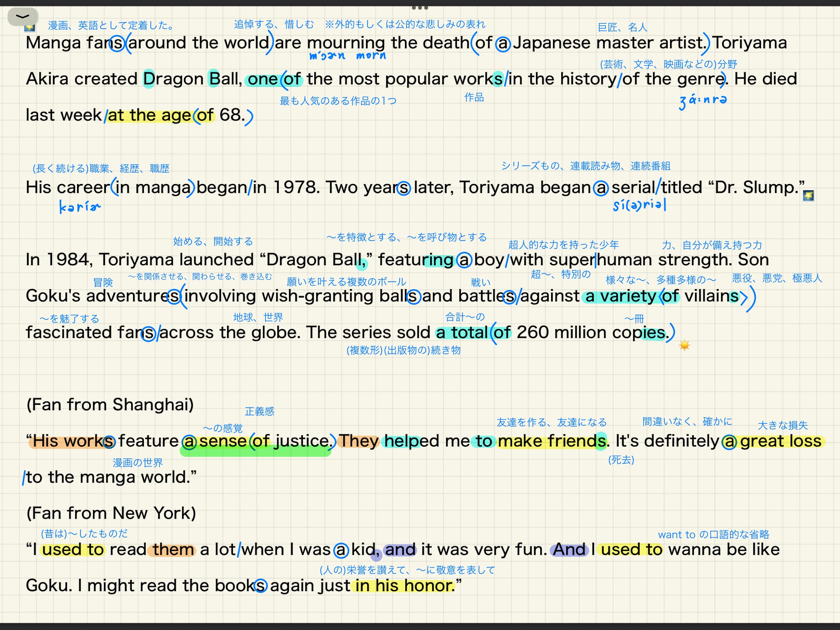Tap the note "漫画、英語として定着した。"
The image size is (840, 630).
tap(111, 25)
